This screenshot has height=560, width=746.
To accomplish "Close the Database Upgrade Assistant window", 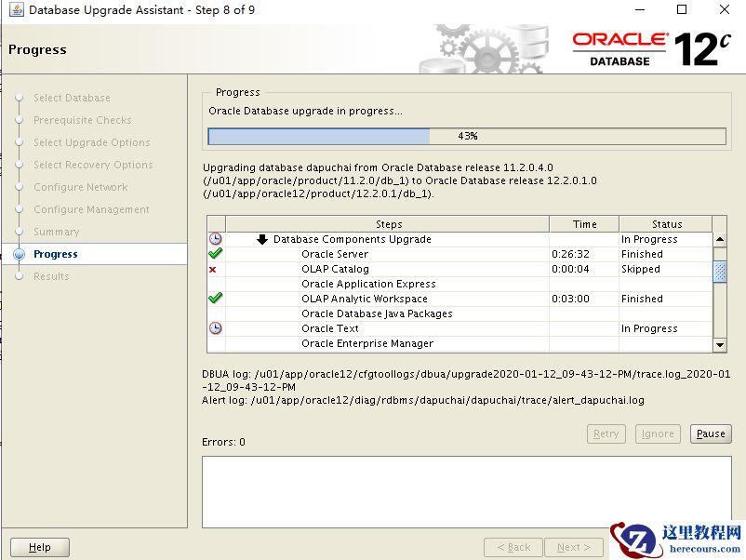I will click(725, 9).
